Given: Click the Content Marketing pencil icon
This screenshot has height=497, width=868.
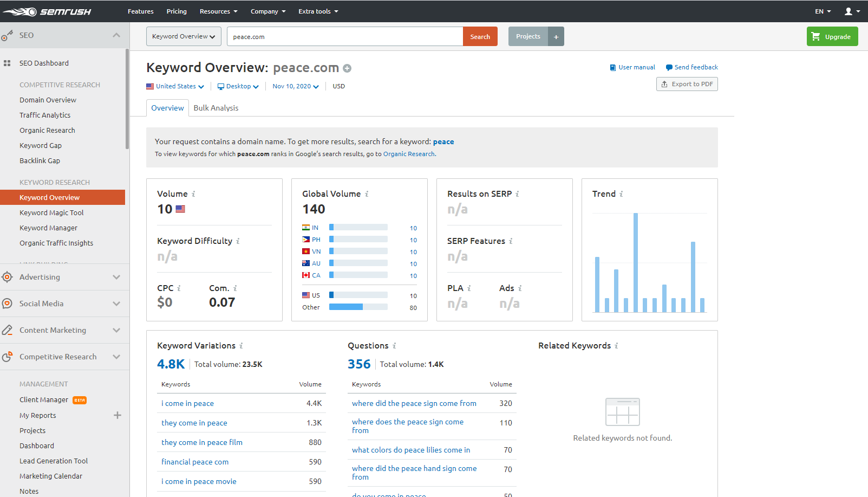Looking at the screenshot, I should (7, 330).
